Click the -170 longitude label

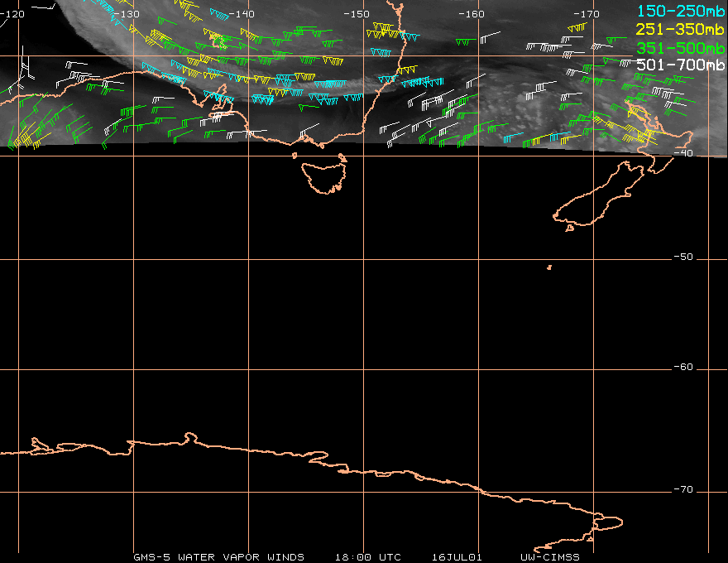587,14
